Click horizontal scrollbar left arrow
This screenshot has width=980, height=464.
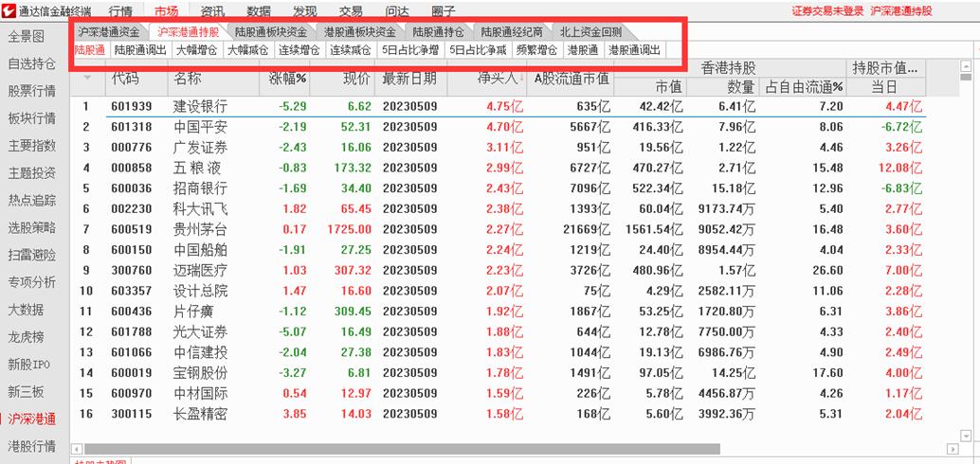click(77, 449)
